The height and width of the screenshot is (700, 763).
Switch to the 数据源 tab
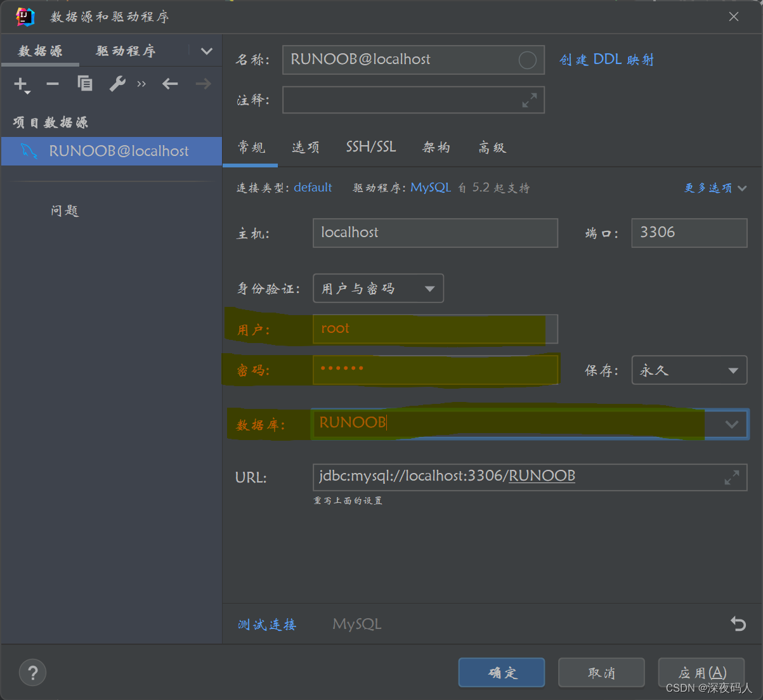click(x=41, y=51)
